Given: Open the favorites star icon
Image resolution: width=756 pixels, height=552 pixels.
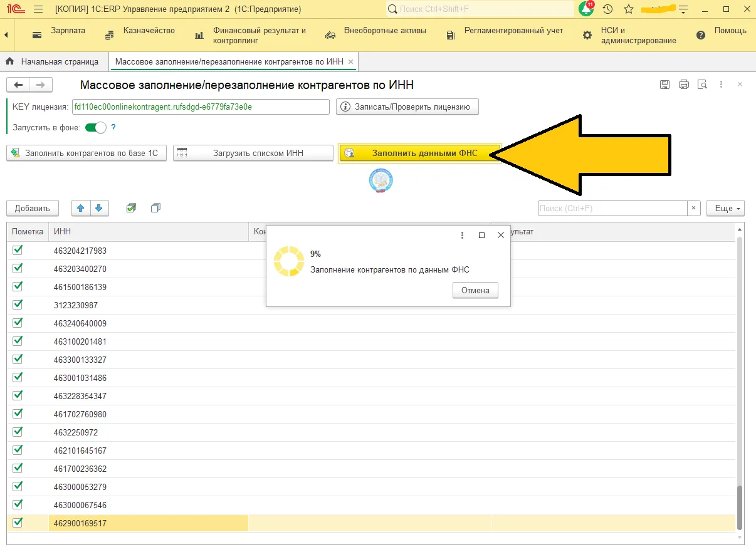Looking at the screenshot, I should [629, 9].
